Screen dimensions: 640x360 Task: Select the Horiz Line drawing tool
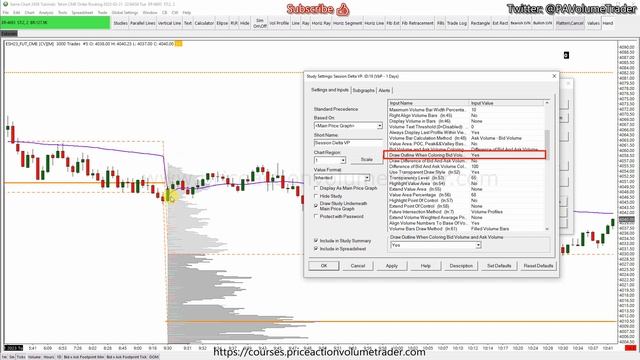click(374, 23)
